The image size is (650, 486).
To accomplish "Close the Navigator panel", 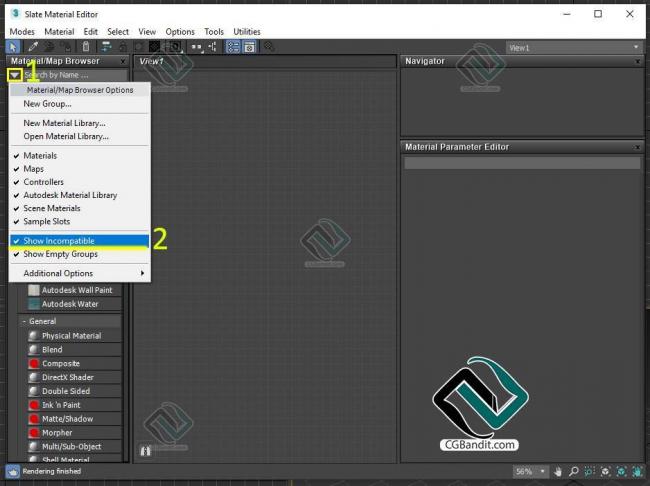I will pos(638,61).
